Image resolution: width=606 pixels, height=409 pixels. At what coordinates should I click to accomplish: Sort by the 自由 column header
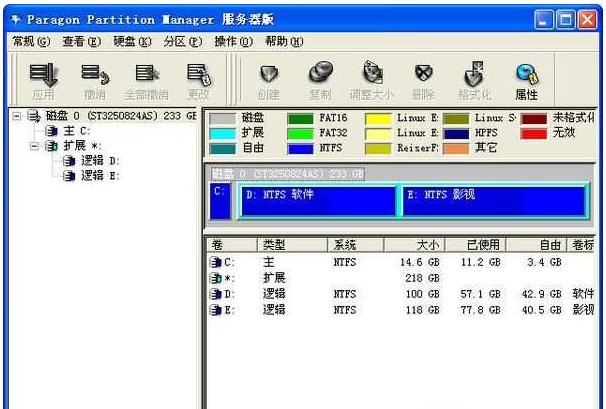coord(536,245)
